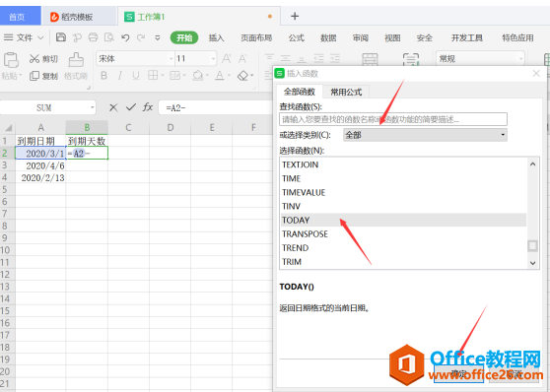
Task: Open the 插入 ribbon tab
Action: point(216,37)
